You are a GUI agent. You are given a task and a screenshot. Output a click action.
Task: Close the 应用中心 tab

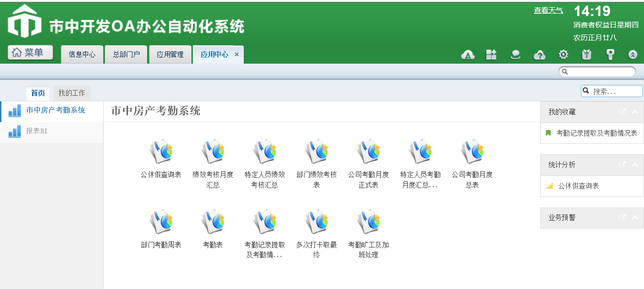[x=237, y=55]
